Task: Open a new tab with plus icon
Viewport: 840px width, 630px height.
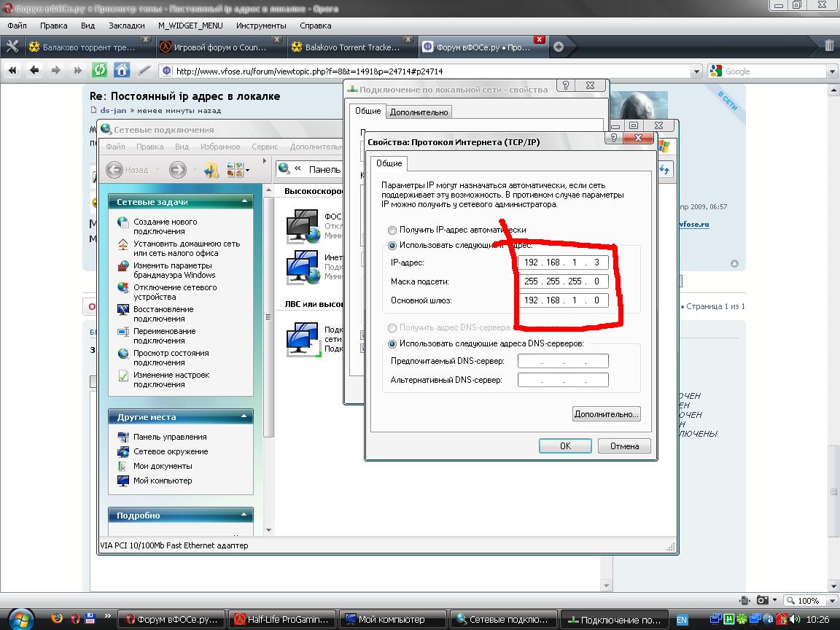Action: coord(559,47)
